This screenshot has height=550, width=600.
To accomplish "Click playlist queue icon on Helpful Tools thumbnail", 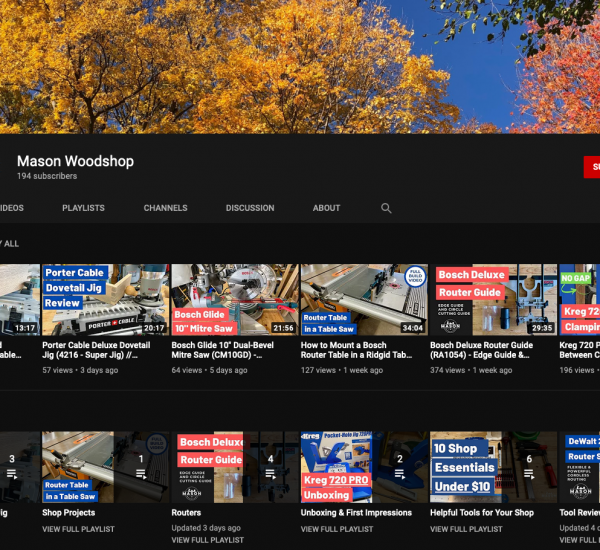I will [529, 474].
